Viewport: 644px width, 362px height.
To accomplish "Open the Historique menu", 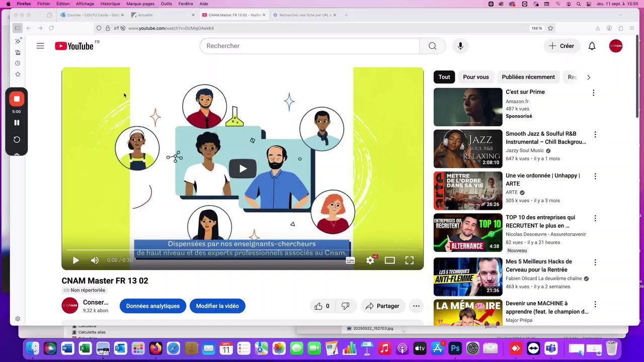I will (110, 4).
